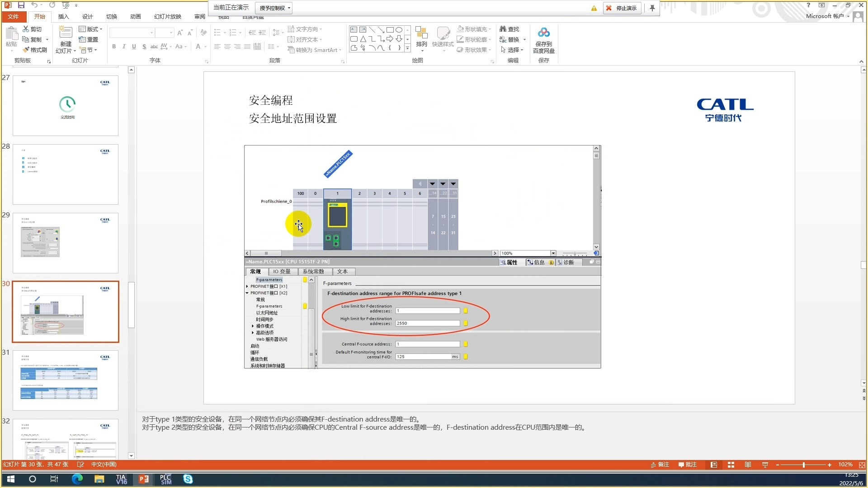The height and width of the screenshot is (488, 868).
Task: Open the Insert ribbon tab
Action: click(63, 17)
